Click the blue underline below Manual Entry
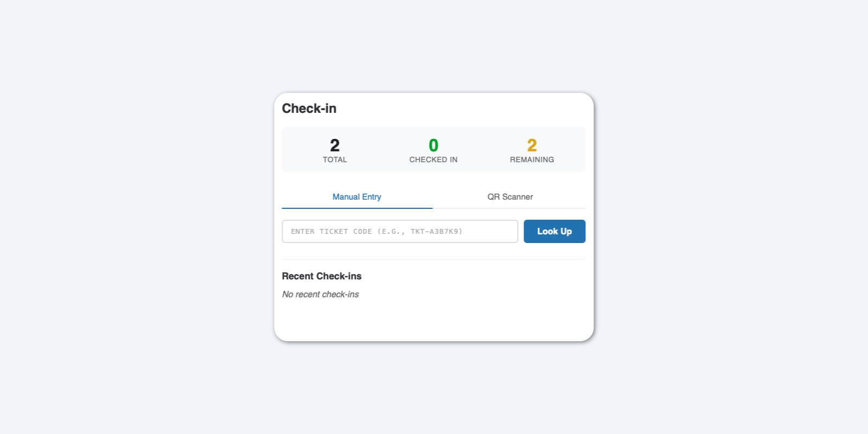This screenshot has width=868, height=434. pyautogui.click(x=357, y=208)
